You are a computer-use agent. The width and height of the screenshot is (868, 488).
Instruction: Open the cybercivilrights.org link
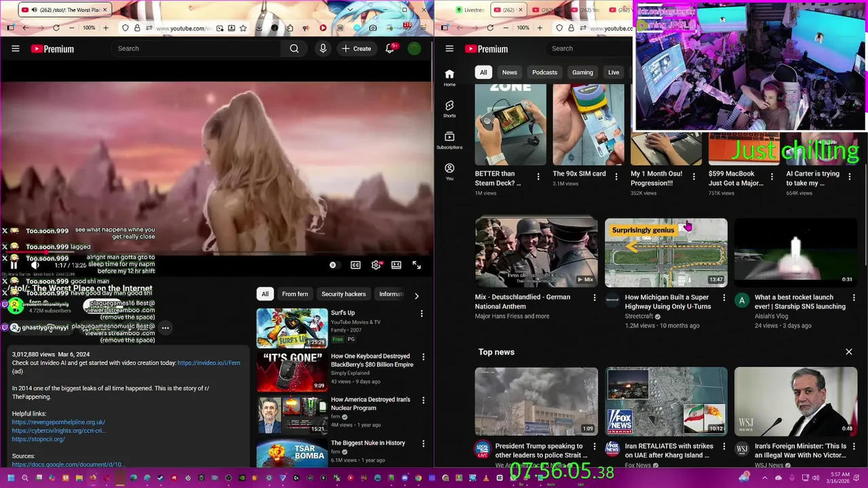coord(59,430)
